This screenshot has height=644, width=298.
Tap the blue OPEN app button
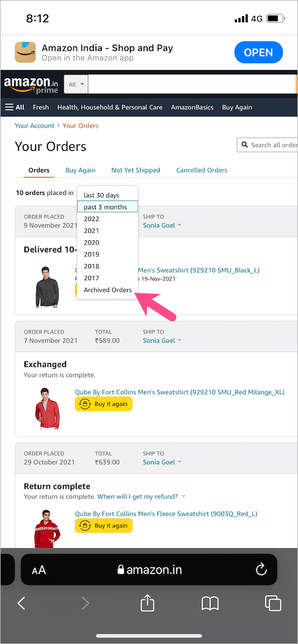click(259, 52)
